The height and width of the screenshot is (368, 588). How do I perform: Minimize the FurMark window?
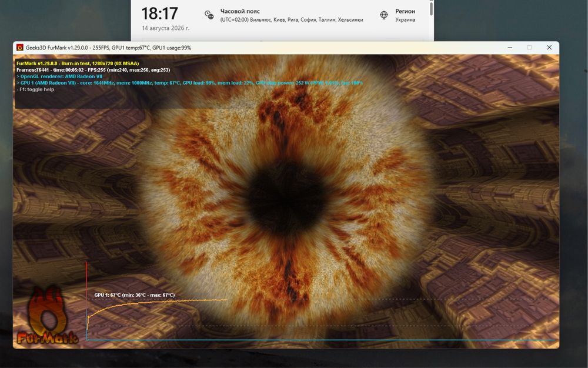[x=510, y=48]
